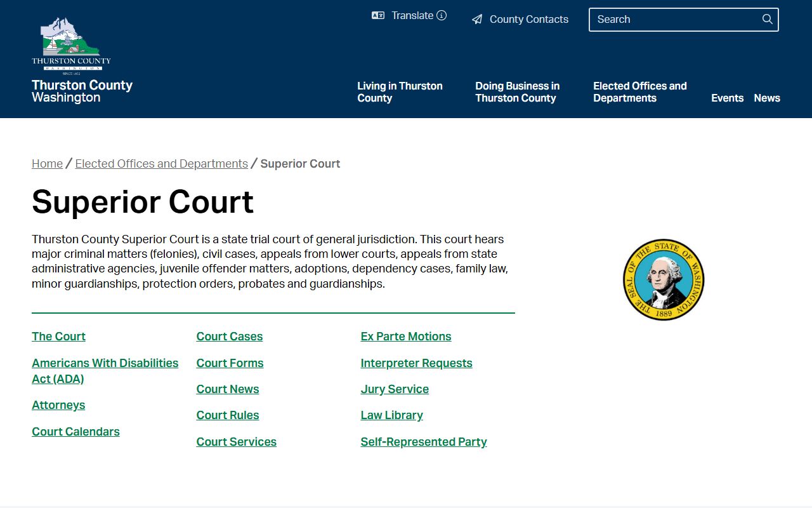Open the Translate info icon
Screen dimensions: 812x508
(x=442, y=15)
